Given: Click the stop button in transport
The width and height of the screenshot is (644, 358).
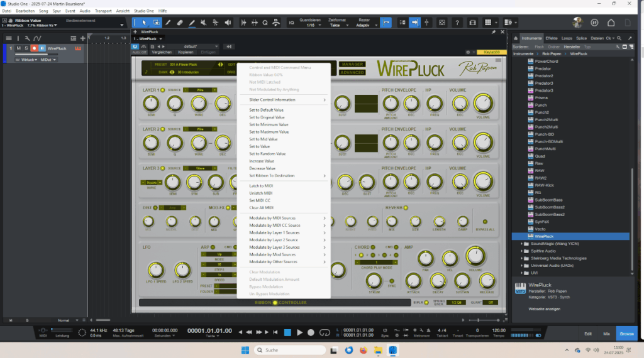Looking at the screenshot, I should click(287, 333).
